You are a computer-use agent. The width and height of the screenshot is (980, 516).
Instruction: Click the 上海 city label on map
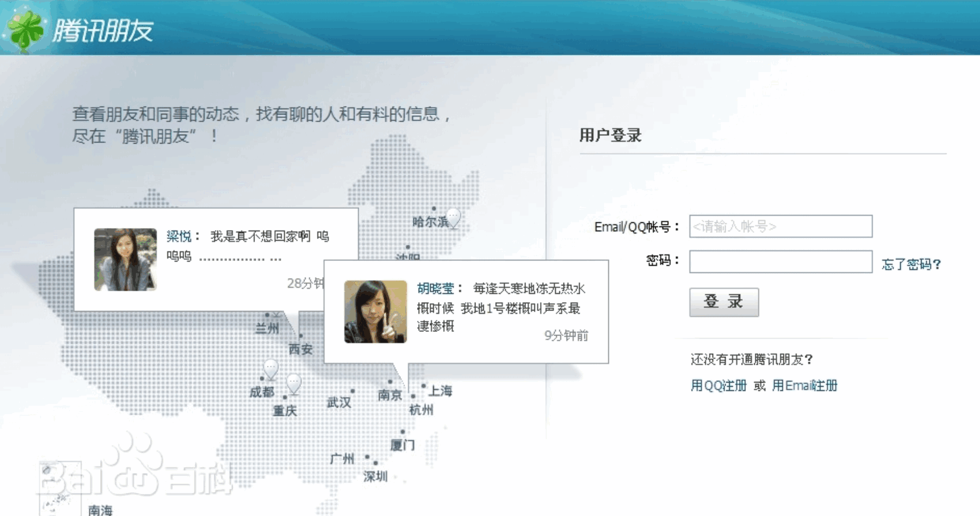pos(440,391)
